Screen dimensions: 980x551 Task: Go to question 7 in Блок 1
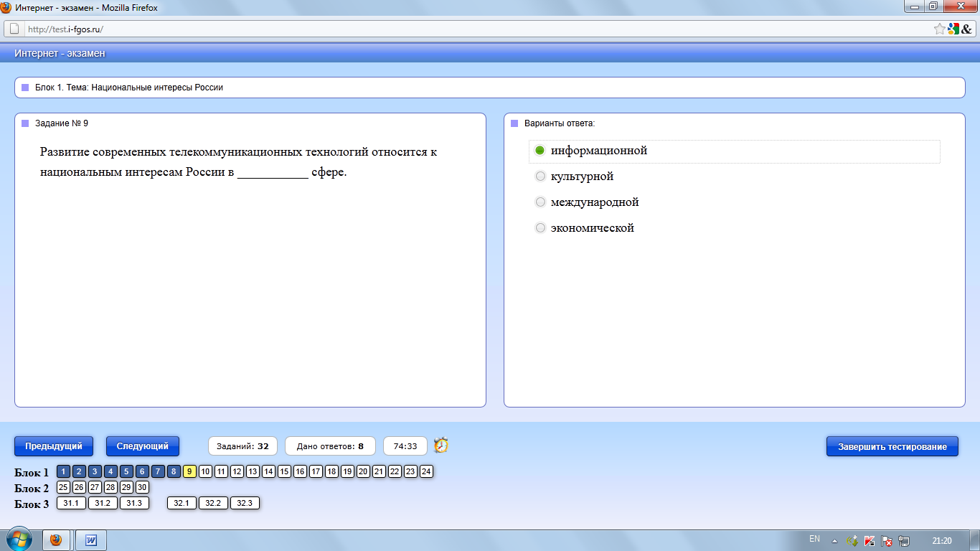click(x=158, y=471)
